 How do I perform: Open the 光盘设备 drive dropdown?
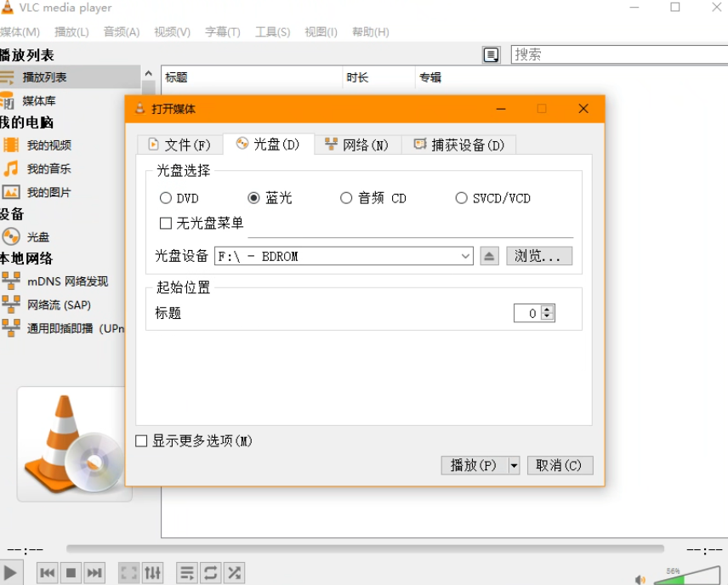(x=464, y=256)
